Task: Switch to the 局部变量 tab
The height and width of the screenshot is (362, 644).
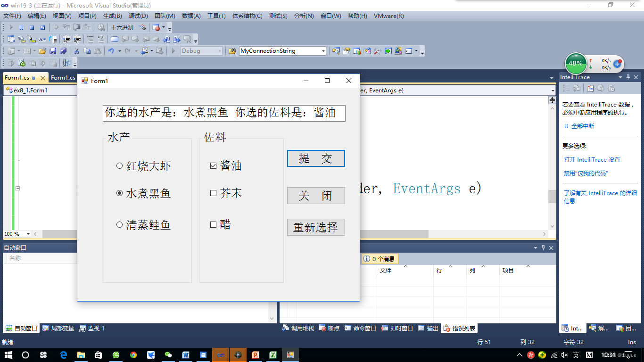Action: click(58, 328)
